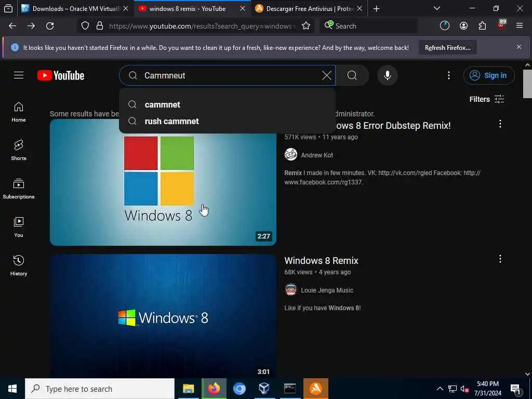532x399 pixels.
Task: Open the network tray icon
Action: (453, 389)
